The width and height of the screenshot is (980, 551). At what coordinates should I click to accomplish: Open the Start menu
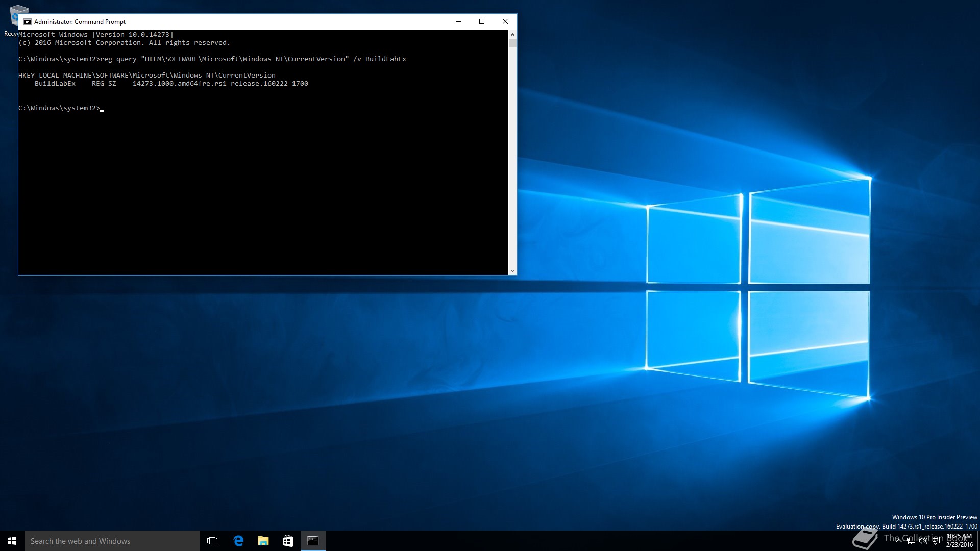[x=12, y=541]
